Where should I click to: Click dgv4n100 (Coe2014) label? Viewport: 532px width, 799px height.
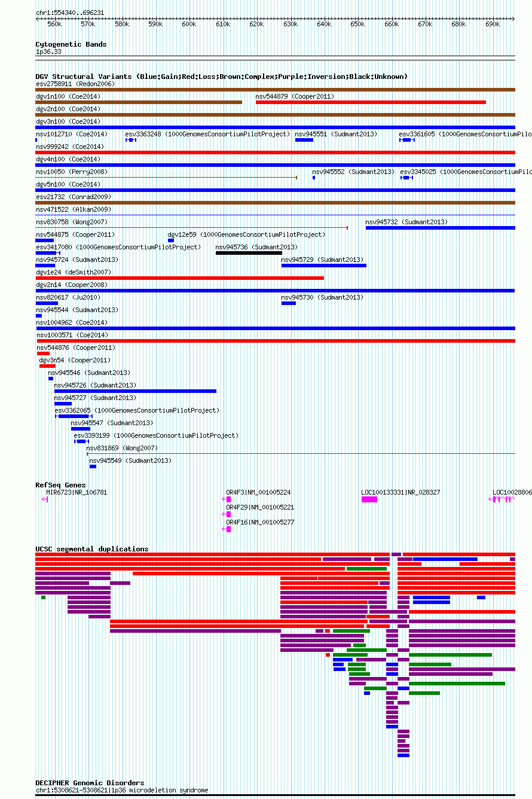(68, 159)
